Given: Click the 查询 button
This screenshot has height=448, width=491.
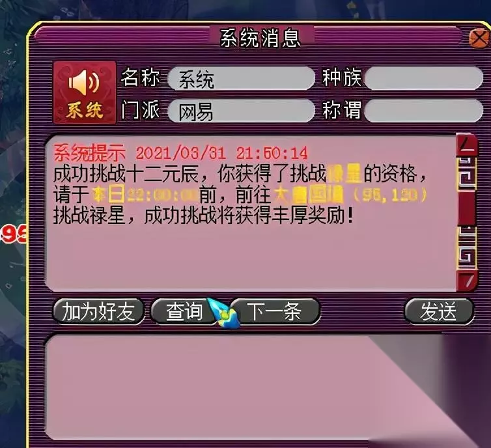Looking at the screenshot, I should click(184, 311).
